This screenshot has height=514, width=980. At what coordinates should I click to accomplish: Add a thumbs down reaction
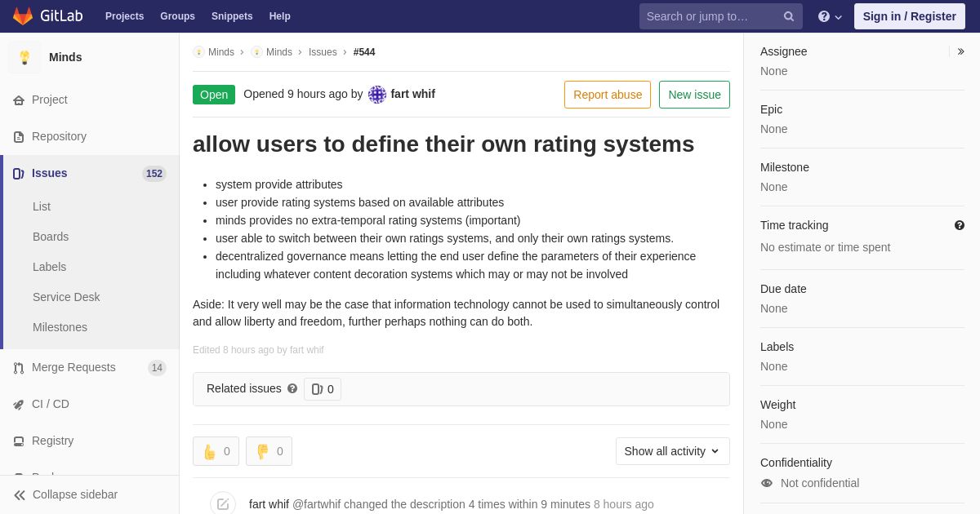coord(269,451)
